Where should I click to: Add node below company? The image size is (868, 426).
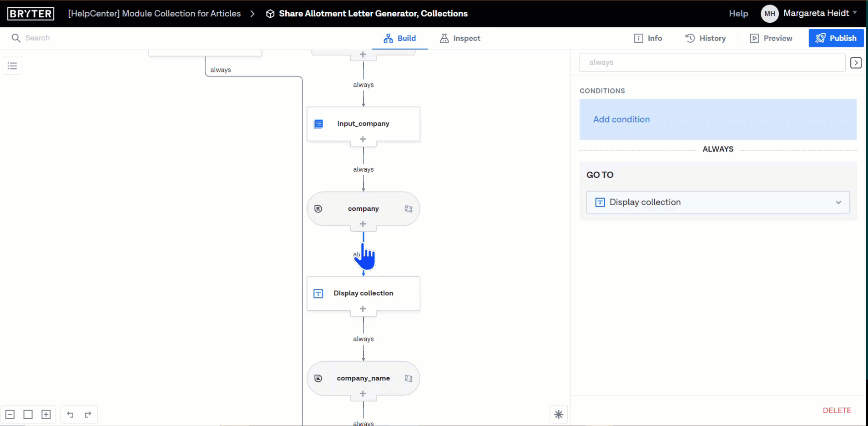363,224
